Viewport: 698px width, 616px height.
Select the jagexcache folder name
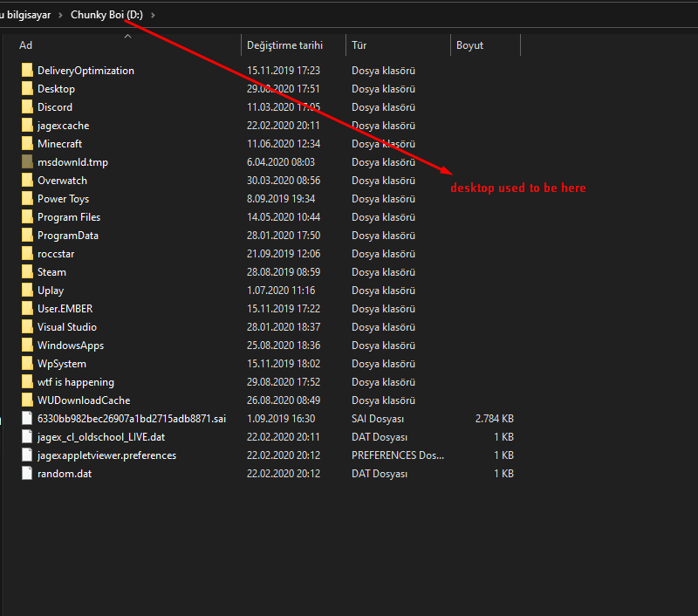tap(63, 126)
